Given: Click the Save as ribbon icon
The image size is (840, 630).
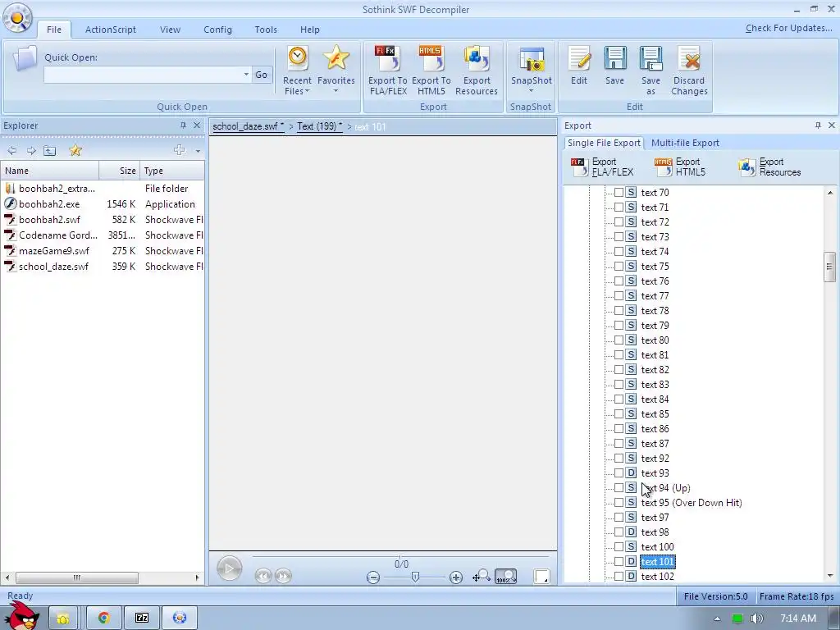Looking at the screenshot, I should (x=651, y=71).
